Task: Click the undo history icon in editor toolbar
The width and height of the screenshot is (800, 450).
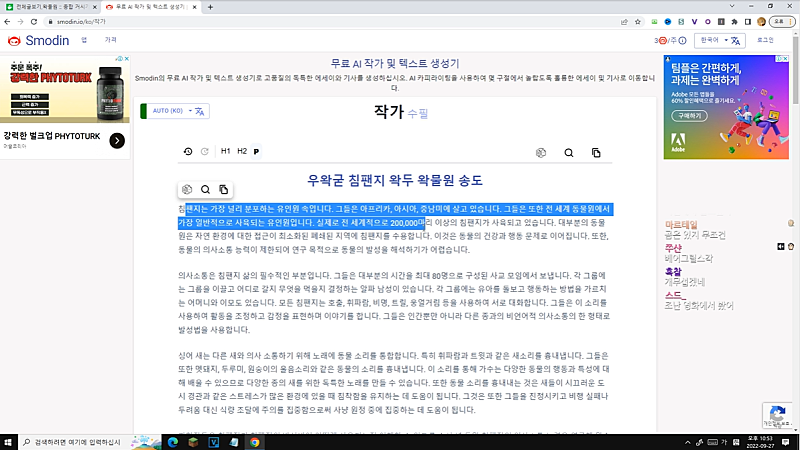Action: point(188,152)
